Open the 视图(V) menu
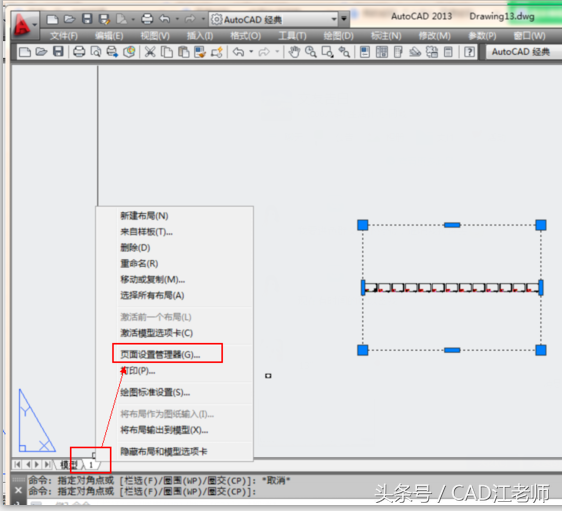The image size is (562, 511). (x=155, y=36)
